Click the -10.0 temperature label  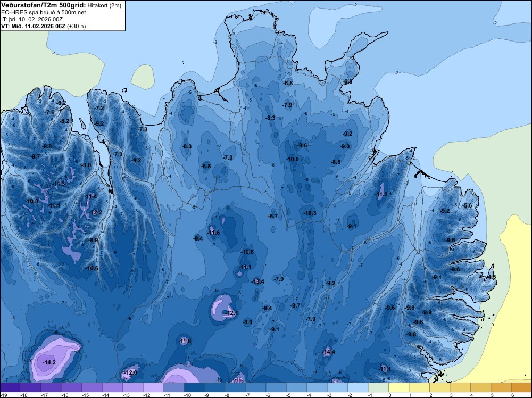coord(293,159)
